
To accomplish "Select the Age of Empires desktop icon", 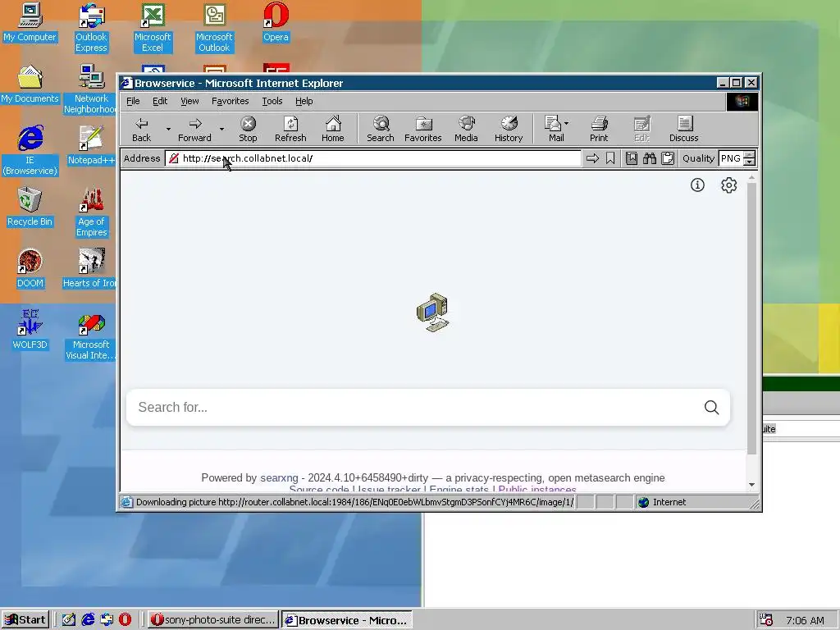I will click(91, 212).
